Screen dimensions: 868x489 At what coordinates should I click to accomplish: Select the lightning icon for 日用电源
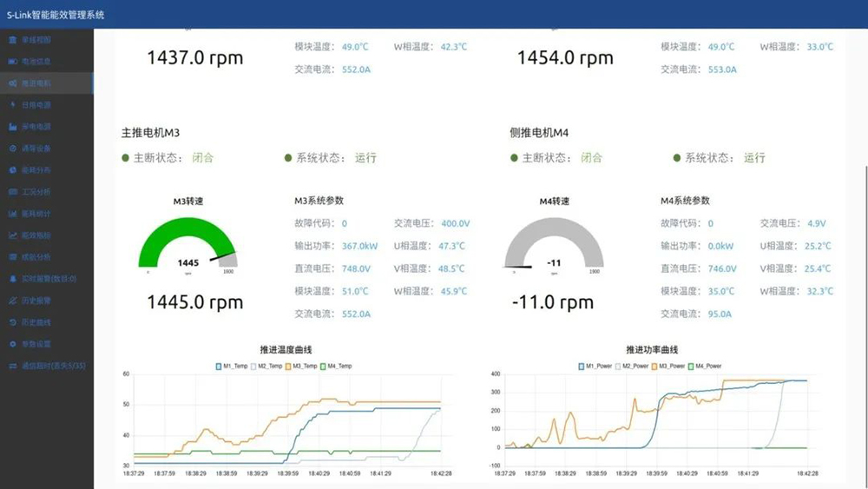12,105
